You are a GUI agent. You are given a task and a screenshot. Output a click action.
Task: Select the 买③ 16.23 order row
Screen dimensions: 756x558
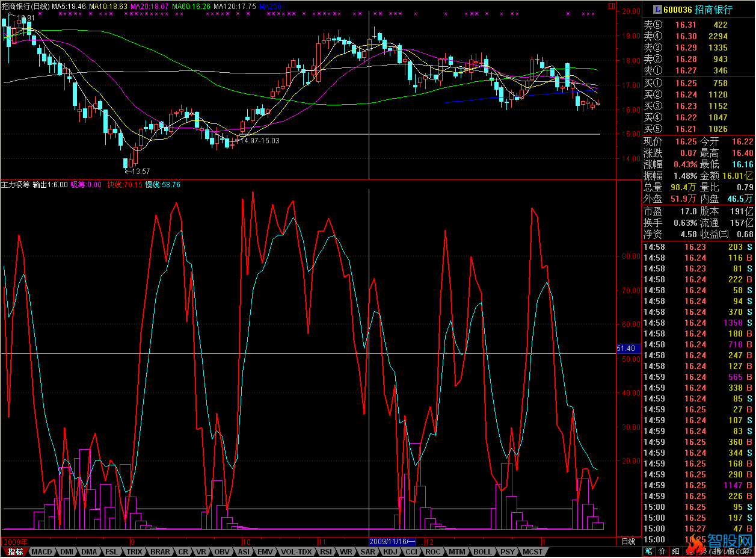pos(698,106)
